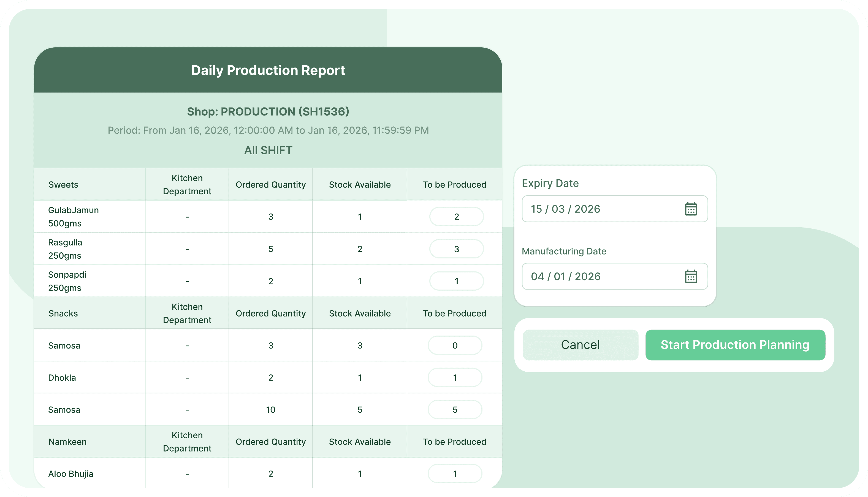868x497 pixels.
Task: Click Start Production Planning
Action: (x=735, y=345)
